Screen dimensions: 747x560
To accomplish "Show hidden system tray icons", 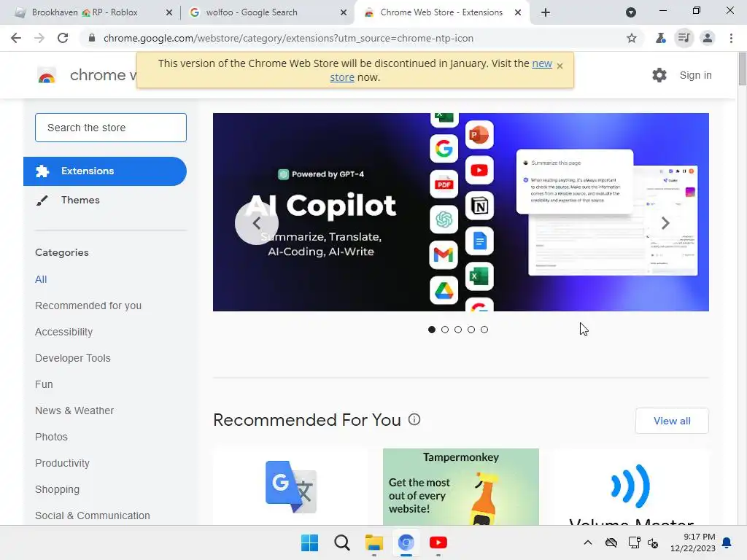I will click(x=588, y=542).
